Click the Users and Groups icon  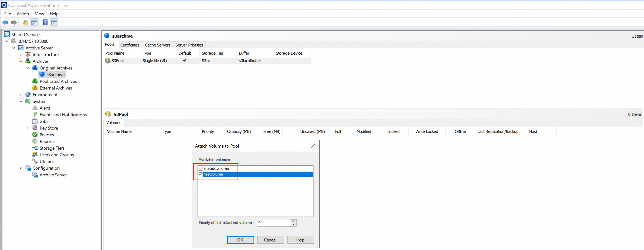[35, 155]
